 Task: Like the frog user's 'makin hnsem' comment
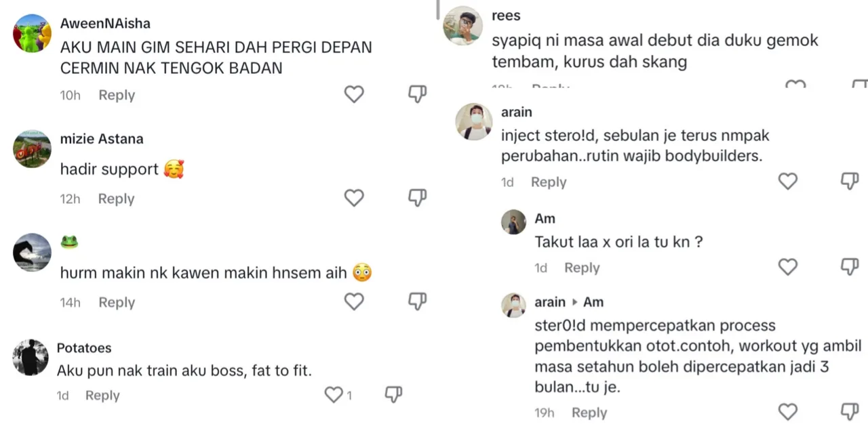pos(354,301)
